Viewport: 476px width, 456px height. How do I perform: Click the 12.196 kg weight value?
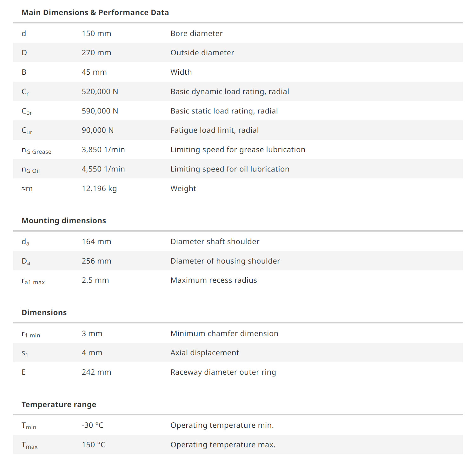pos(99,189)
